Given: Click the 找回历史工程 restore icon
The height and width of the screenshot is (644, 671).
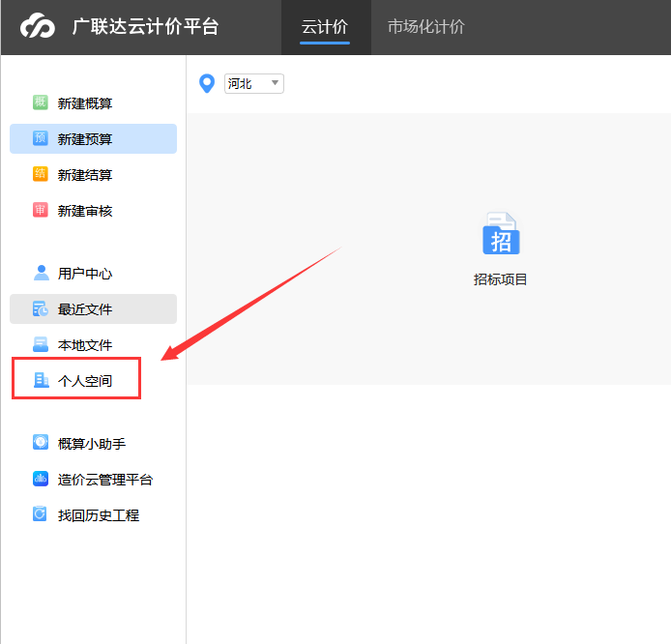Looking at the screenshot, I should pos(41,513).
